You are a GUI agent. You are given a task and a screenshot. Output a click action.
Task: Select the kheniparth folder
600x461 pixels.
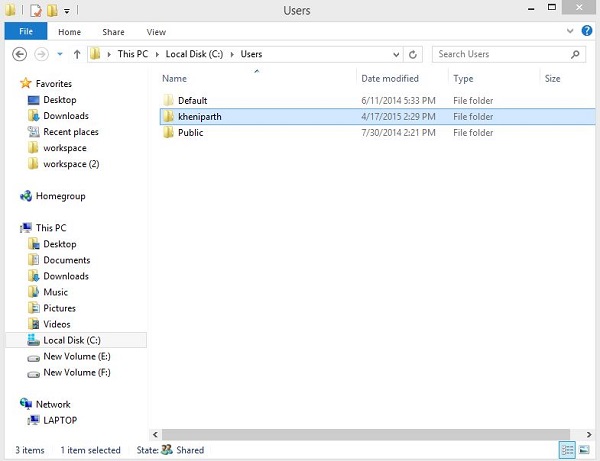(377, 116)
